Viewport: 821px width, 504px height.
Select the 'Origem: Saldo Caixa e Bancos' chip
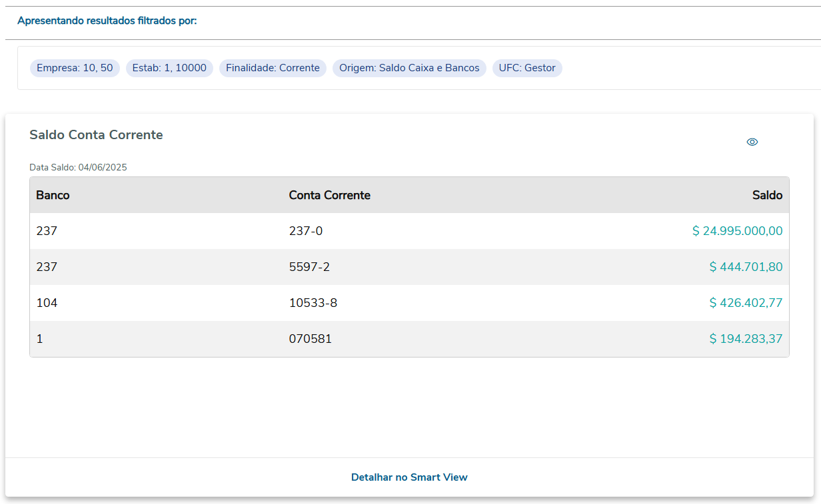[x=409, y=68]
